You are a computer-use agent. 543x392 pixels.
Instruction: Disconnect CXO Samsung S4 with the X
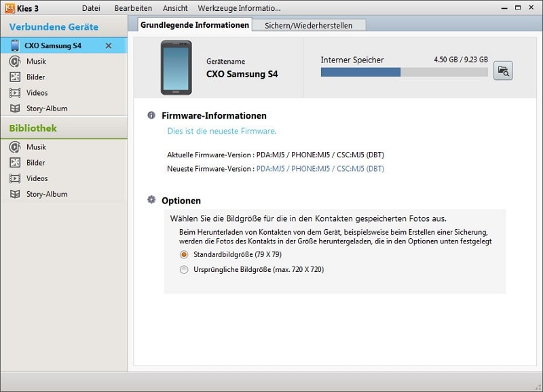coord(109,45)
